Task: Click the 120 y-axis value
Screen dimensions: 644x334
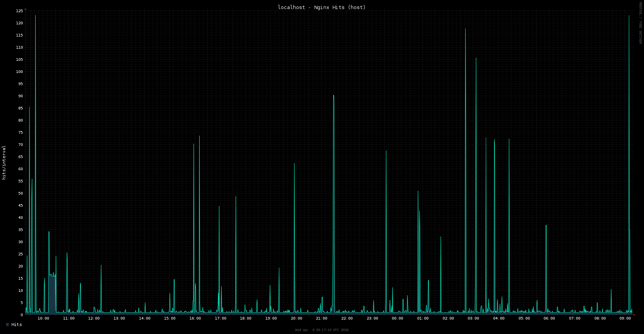Action: point(19,23)
